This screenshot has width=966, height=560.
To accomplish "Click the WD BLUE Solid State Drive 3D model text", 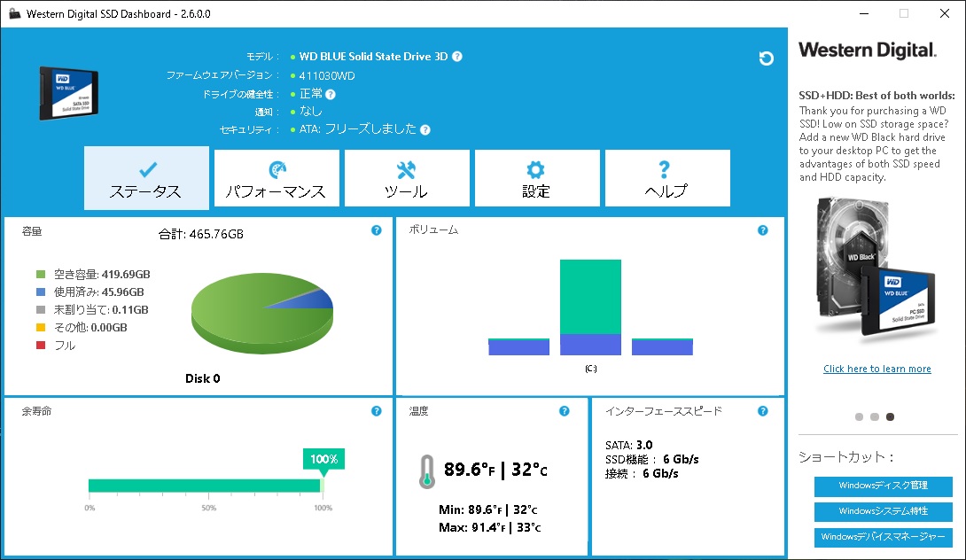I will tap(373, 57).
